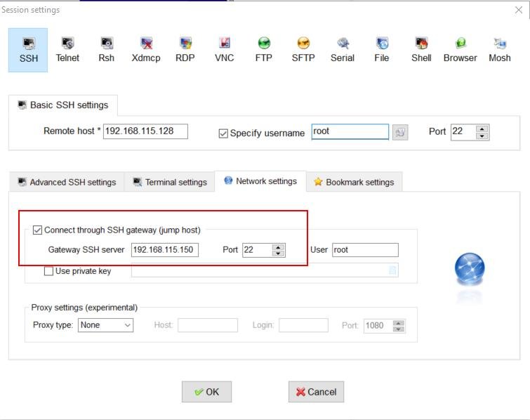Image resolution: width=530 pixels, height=420 pixels.
Task: Go to Bookmark settings tab
Action: point(355,183)
